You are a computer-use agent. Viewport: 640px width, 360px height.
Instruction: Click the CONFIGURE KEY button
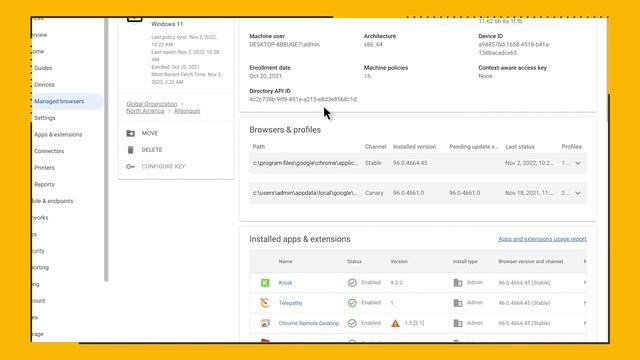(x=163, y=167)
